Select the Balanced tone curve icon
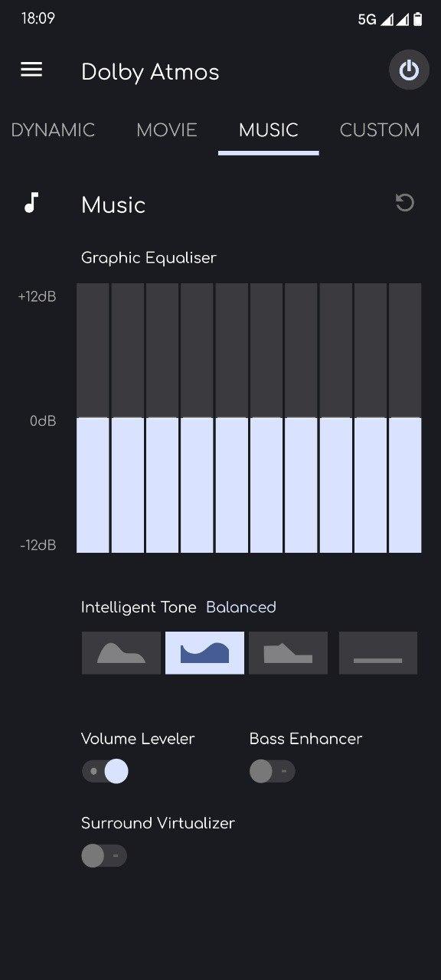 click(x=204, y=653)
